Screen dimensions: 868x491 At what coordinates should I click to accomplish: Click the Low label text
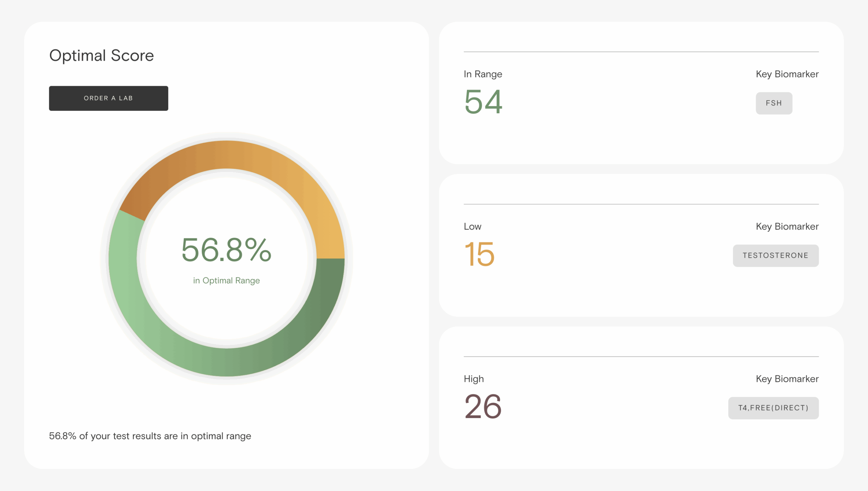472,227
